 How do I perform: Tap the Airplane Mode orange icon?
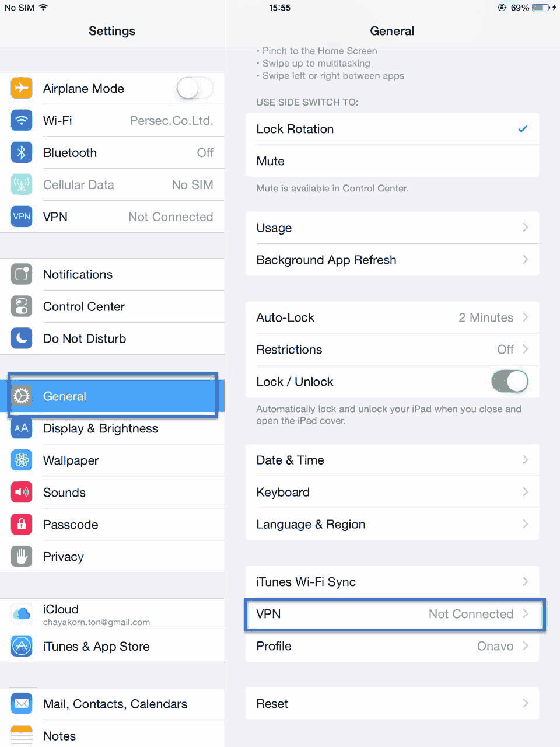(22, 88)
